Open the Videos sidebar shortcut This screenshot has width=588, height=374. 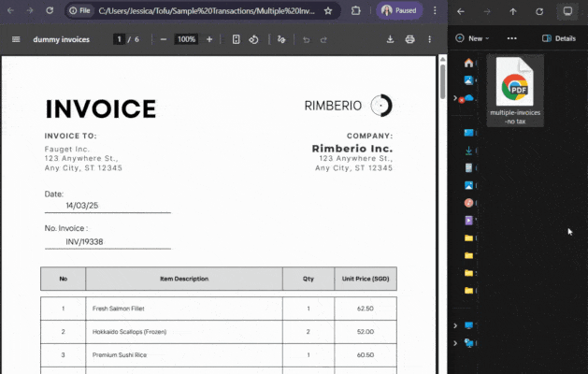468,221
